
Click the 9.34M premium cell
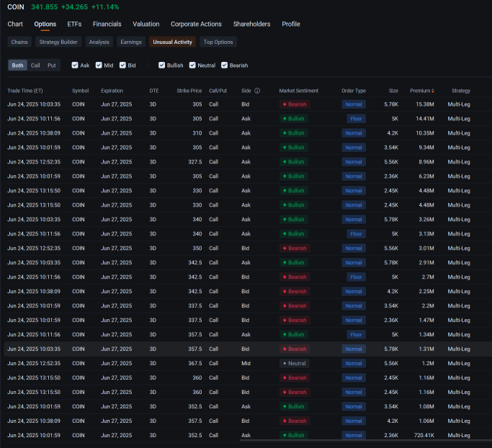(x=426, y=148)
